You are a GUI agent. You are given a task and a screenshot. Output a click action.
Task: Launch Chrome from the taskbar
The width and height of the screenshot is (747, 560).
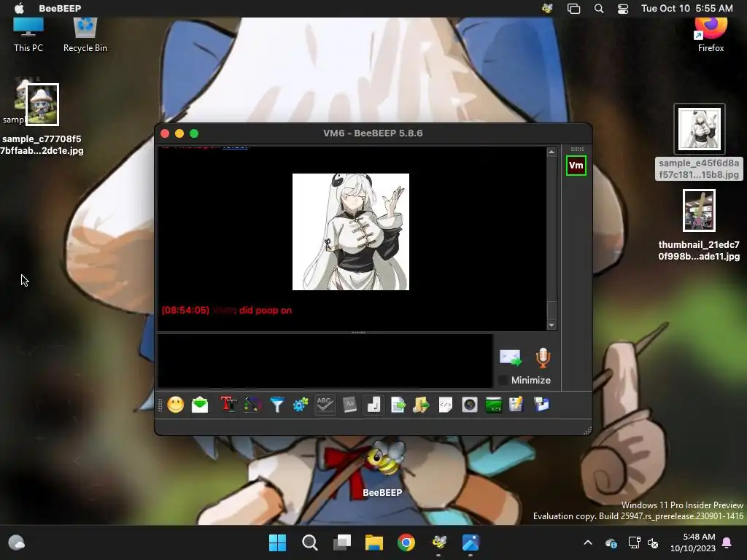[x=406, y=542]
